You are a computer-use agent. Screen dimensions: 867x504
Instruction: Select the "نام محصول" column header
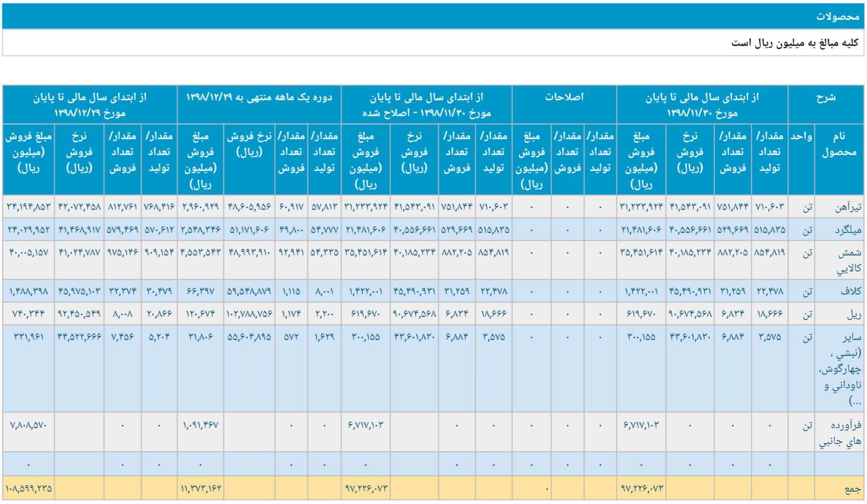(x=839, y=159)
